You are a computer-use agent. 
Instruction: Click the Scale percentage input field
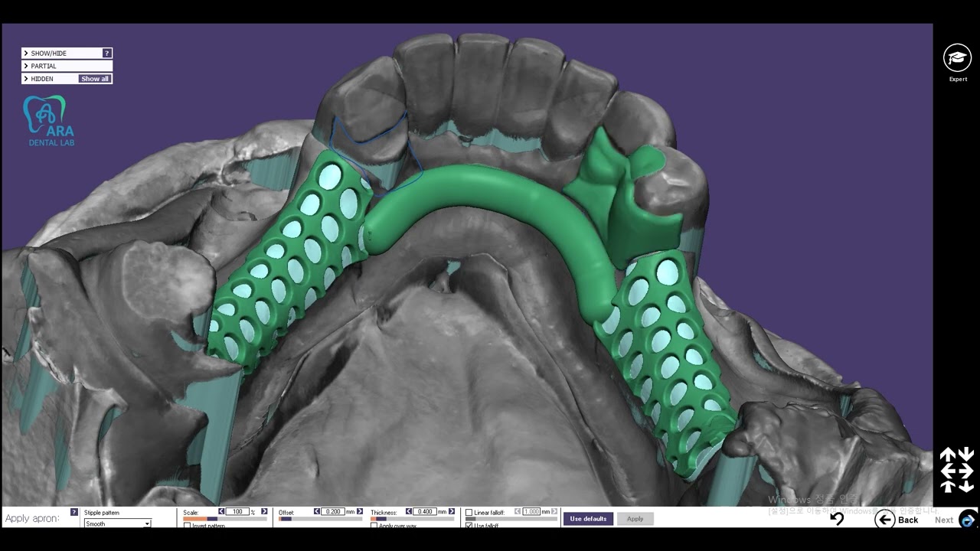[237, 511]
